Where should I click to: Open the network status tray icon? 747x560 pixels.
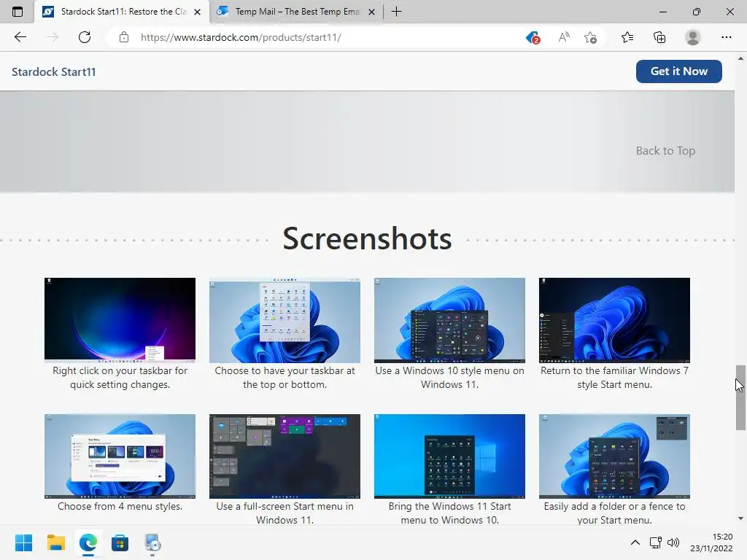[x=656, y=542]
